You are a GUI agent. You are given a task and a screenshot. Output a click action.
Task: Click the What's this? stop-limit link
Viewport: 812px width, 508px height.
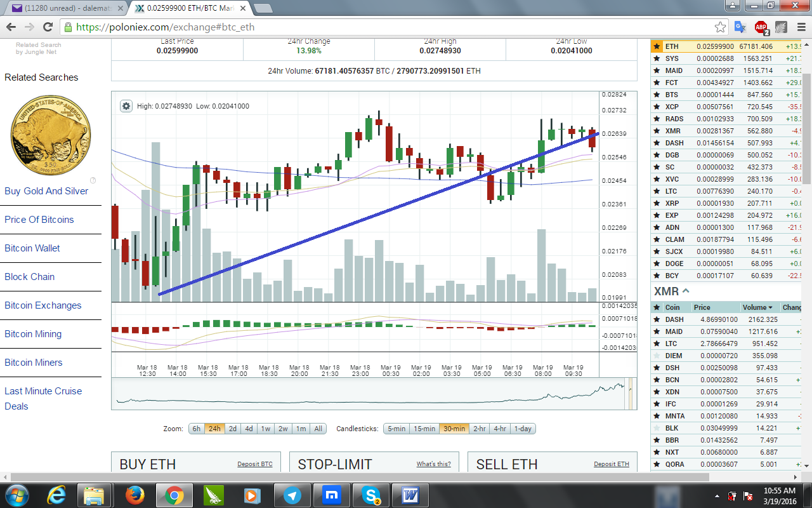tap(434, 464)
